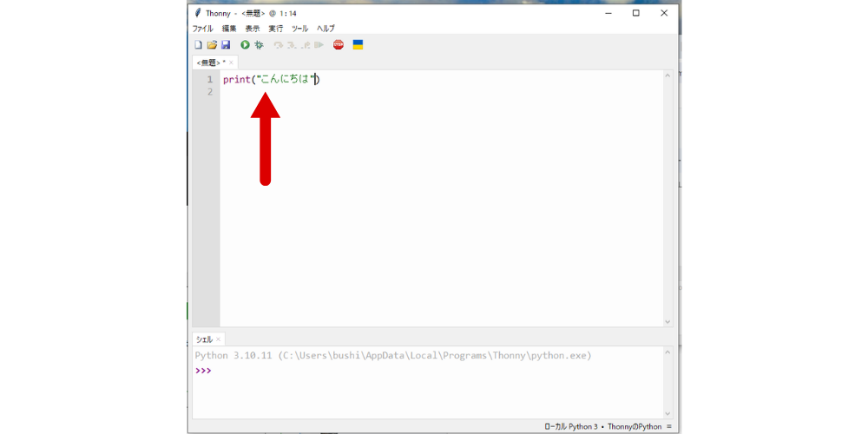Viewport: 868px width, 434px height.
Task: Click the grayed Step out icon
Action: point(305,45)
